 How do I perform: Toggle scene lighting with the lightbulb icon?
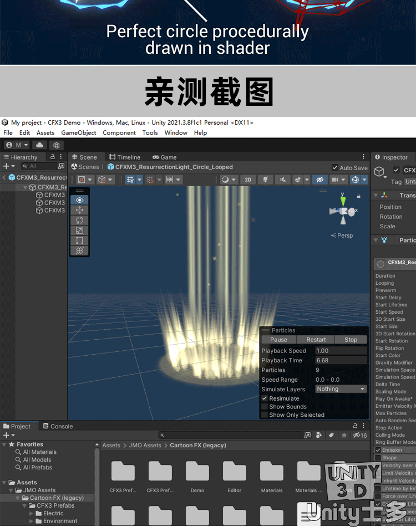pyautogui.click(x=266, y=180)
